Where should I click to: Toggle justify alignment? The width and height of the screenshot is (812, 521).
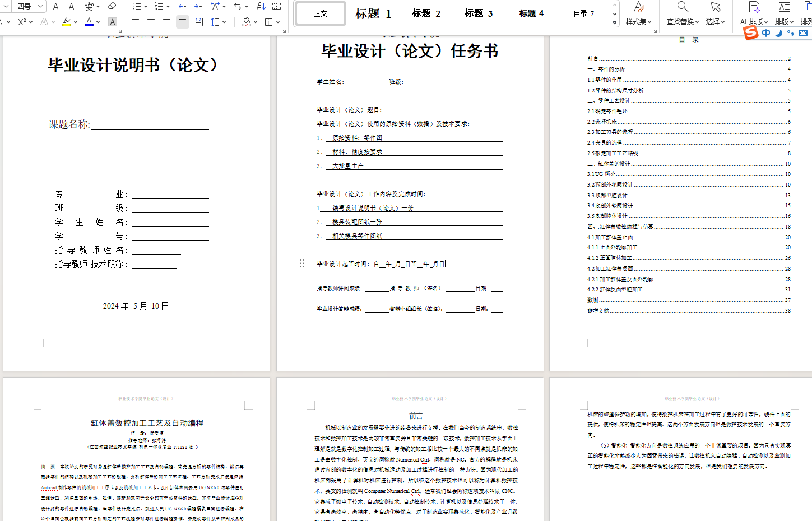[x=182, y=22]
